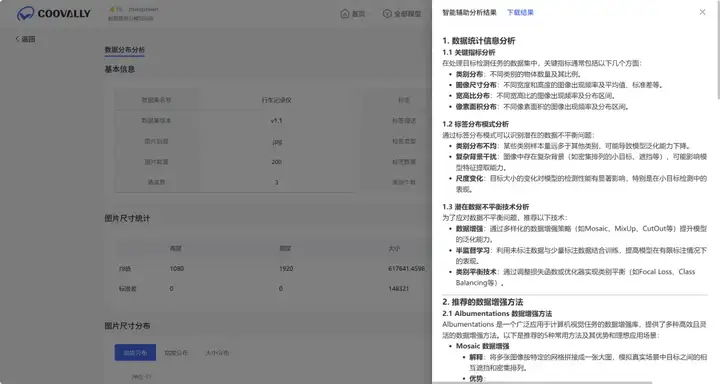
Task: Click subheading 1.2 标签分布模式分析
Action: pos(475,124)
